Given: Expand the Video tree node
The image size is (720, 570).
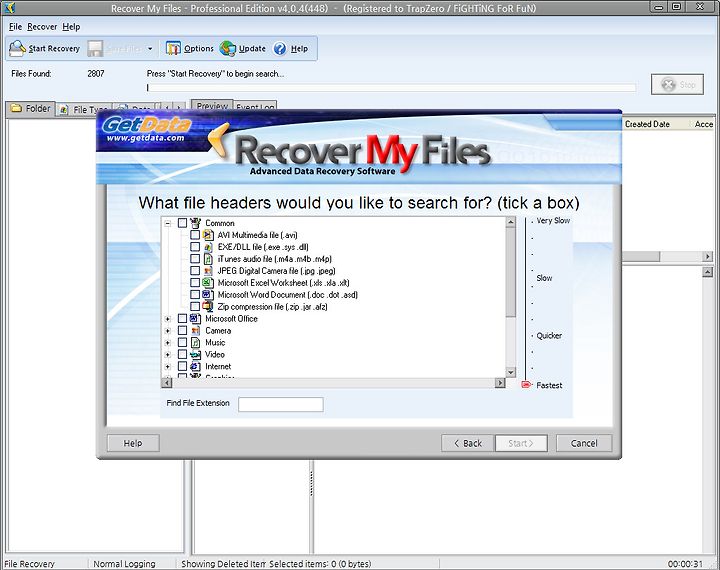Looking at the screenshot, I should [x=168, y=355].
